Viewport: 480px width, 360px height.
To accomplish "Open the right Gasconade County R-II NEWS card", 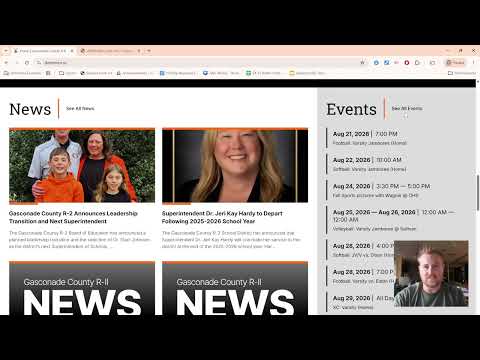I will point(235,288).
